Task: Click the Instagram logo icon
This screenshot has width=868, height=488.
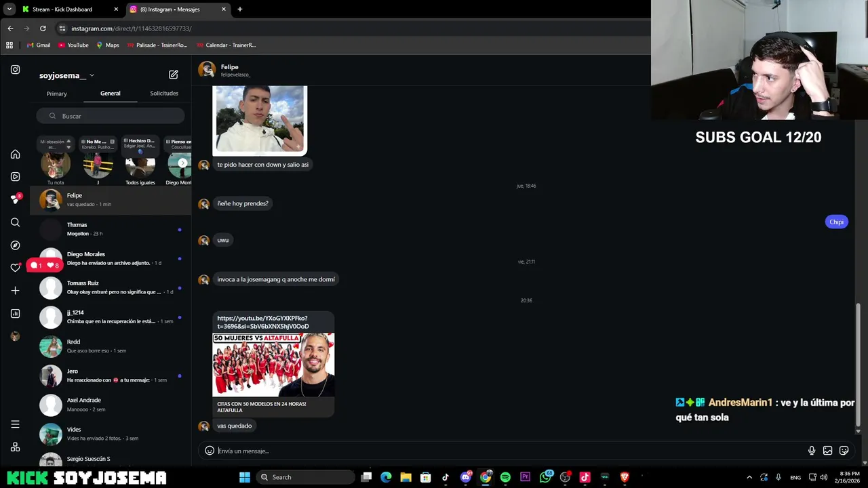Action: tap(15, 70)
